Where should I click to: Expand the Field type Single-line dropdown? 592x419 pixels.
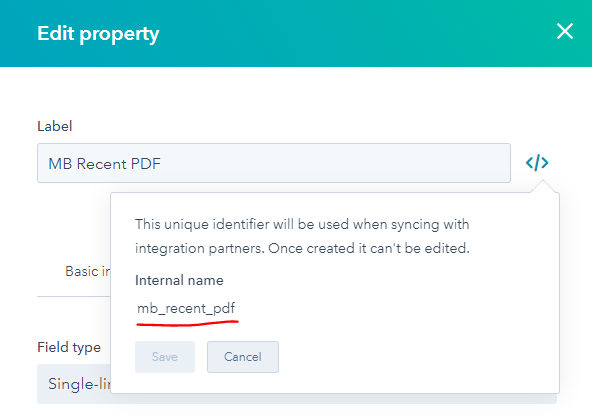click(x=74, y=384)
